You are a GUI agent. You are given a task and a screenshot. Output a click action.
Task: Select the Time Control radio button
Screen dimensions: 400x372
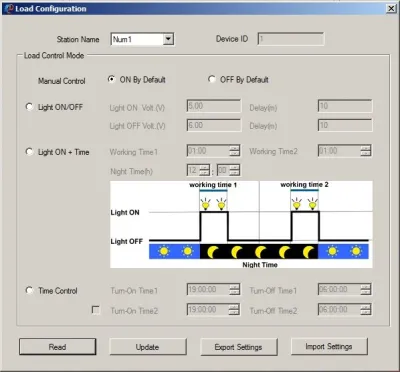(x=29, y=290)
